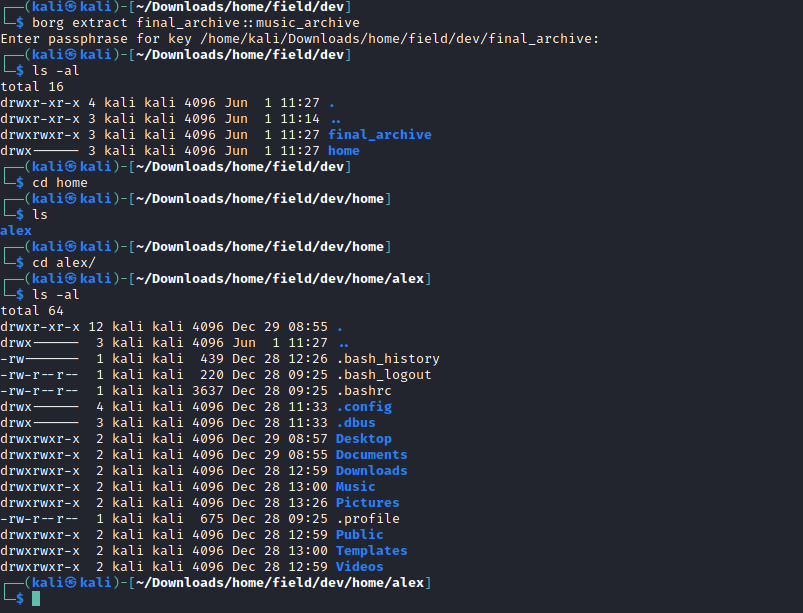Click the Public directory entry

pyautogui.click(x=359, y=535)
